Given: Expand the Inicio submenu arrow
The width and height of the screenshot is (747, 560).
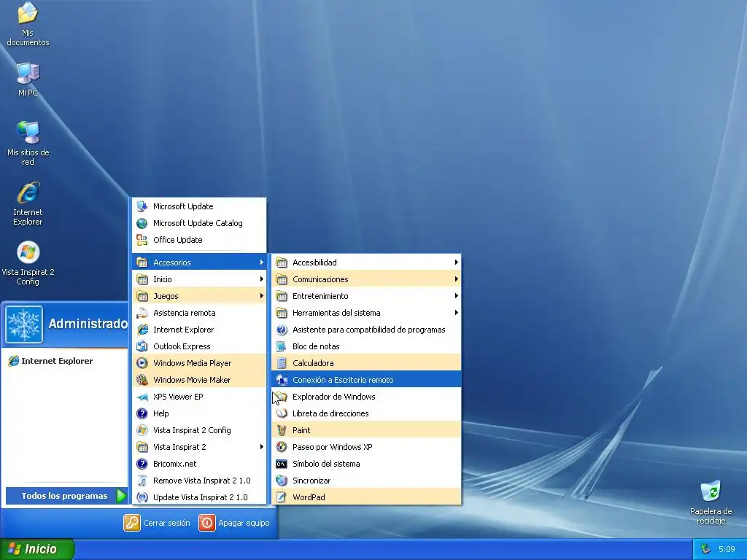Looking at the screenshot, I should 262,279.
